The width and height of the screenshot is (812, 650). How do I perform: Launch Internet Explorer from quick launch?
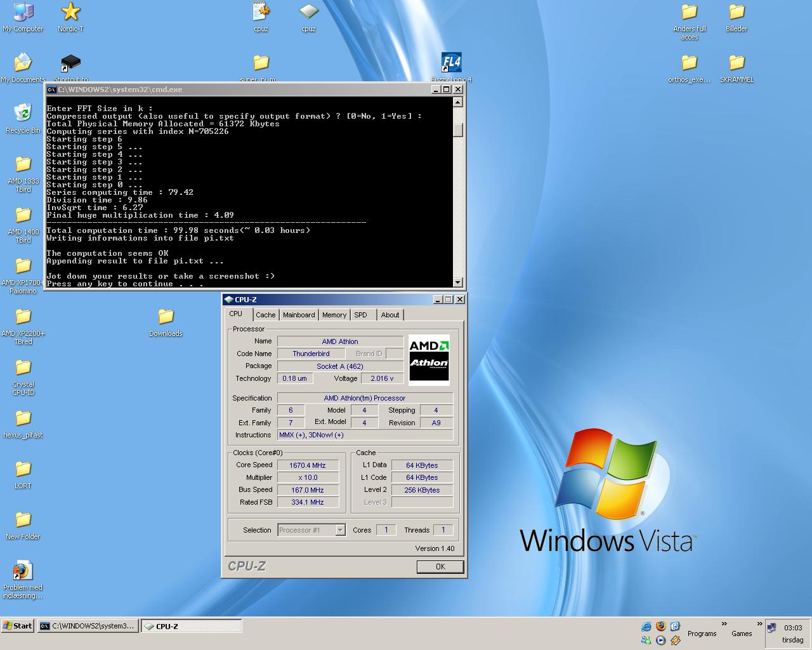tap(646, 627)
